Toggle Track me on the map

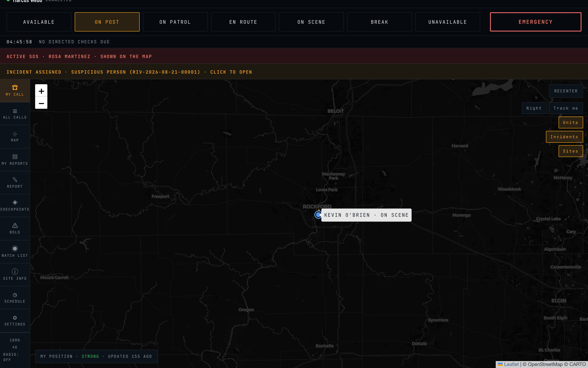tap(566, 108)
